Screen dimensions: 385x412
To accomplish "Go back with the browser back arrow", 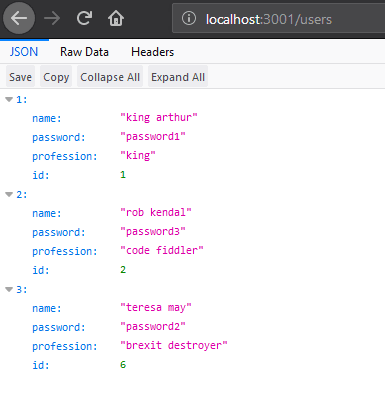I will [19, 18].
